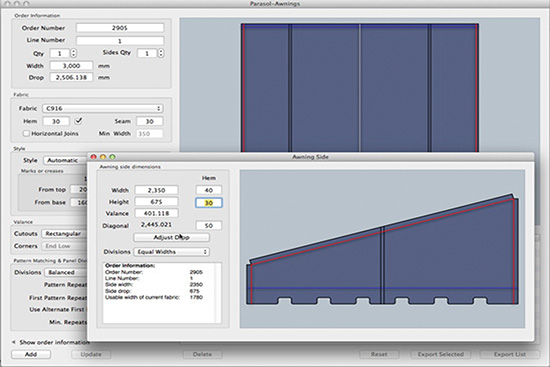Viewport: 550px width, 367px height.
Task: Click the Export List button
Action: click(x=510, y=354)
